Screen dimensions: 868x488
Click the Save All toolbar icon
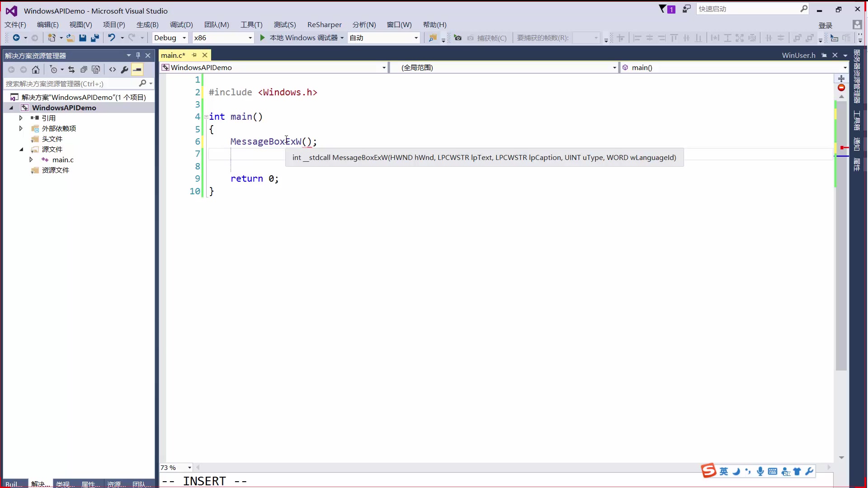(95, 38)
